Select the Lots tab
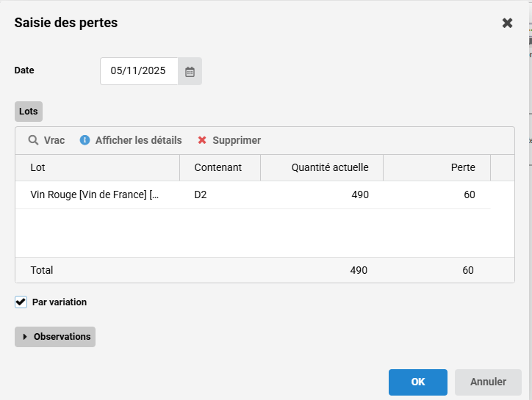Screen dimensions: 532x400 pyautogui.click(x=29, y=112)
